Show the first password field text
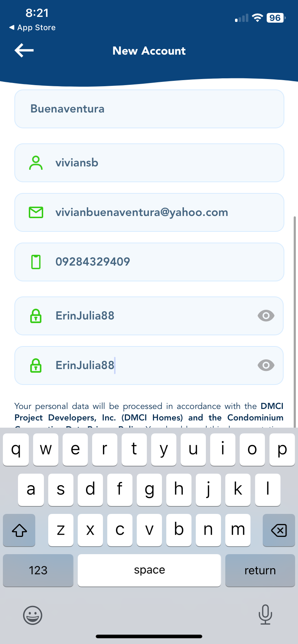Image resolution: width=298 pixels, height=644 pixels. 266,316
